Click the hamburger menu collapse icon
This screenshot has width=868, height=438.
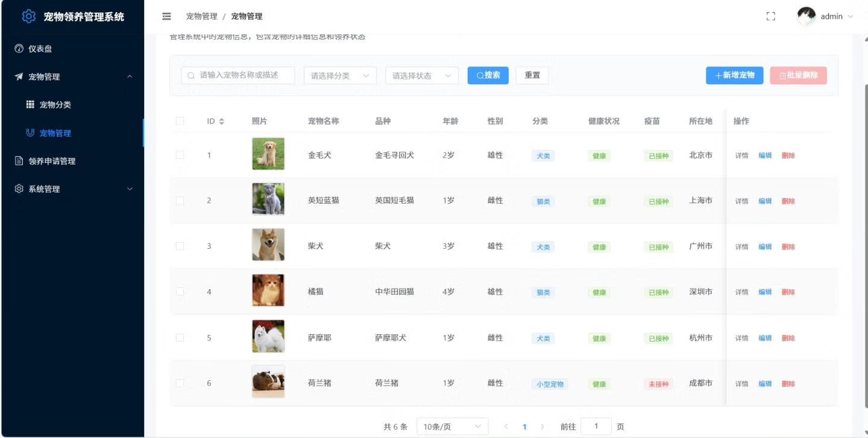pyautogui.click(x=166, y=16)
